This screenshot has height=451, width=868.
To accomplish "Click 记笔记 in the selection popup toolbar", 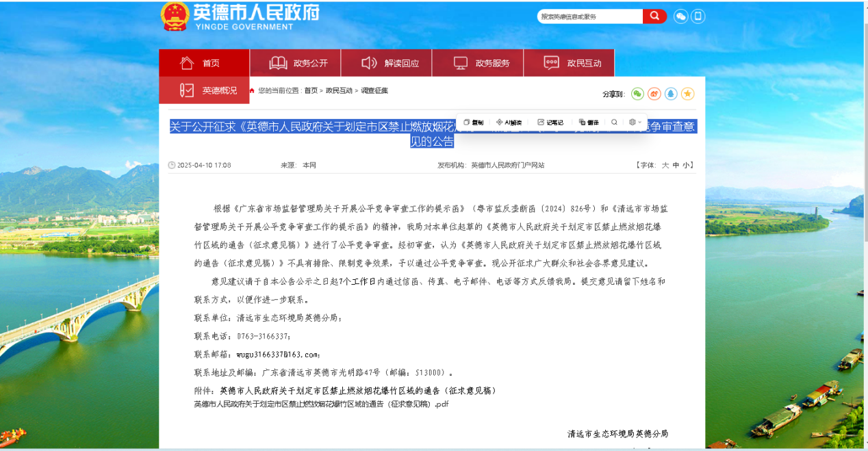I will (x=550, y=122).
